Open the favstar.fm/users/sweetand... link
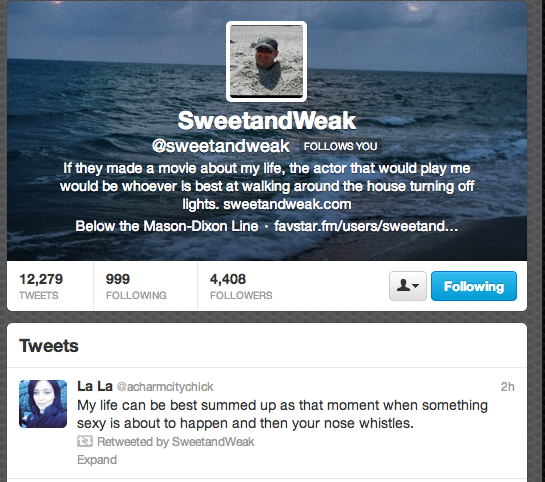This screenshot has width=545, height=482. pyautogui.click(x=366, y=226)
